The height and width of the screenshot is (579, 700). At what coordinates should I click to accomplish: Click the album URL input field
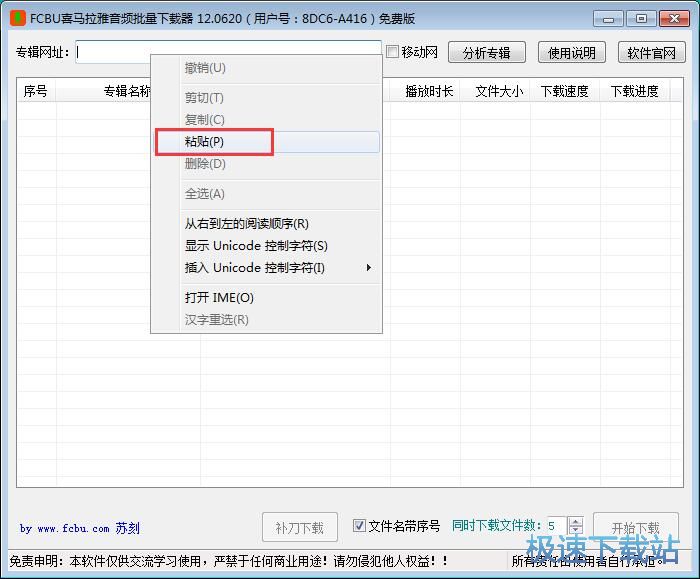[228, 52]
